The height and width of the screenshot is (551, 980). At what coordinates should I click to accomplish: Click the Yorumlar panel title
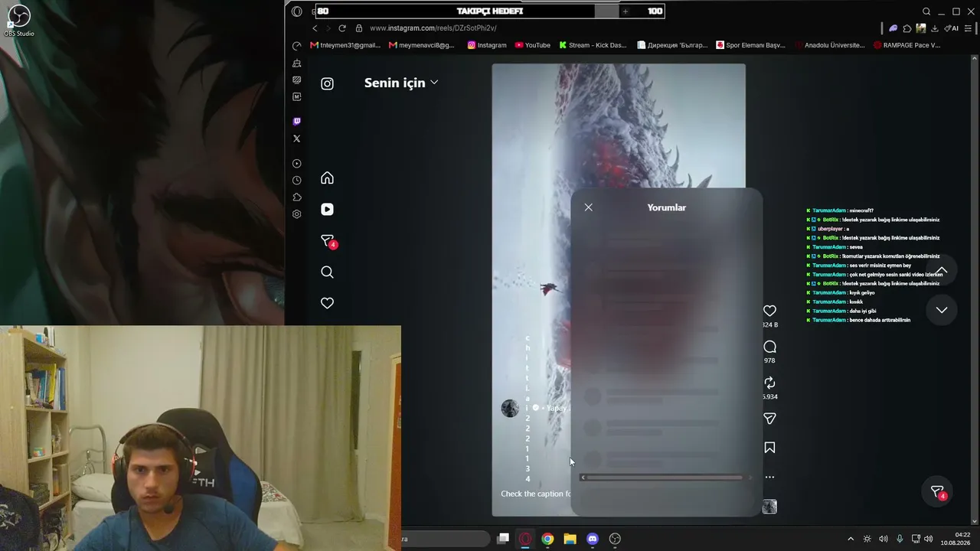667,207
